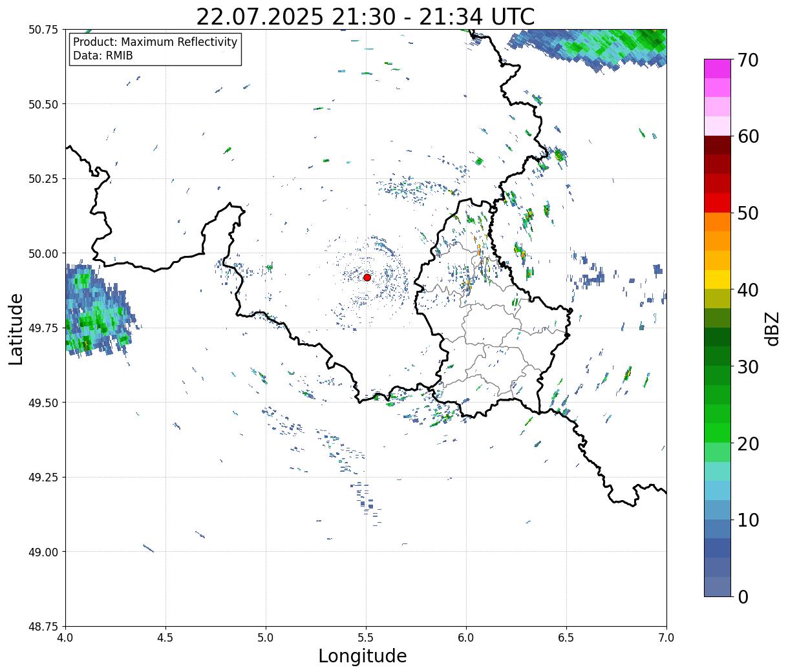Screen dimensions: 788x672
Task: Click the yellow colorbar segment above 40
Action: pyautogui.click(x=718, y=280)
